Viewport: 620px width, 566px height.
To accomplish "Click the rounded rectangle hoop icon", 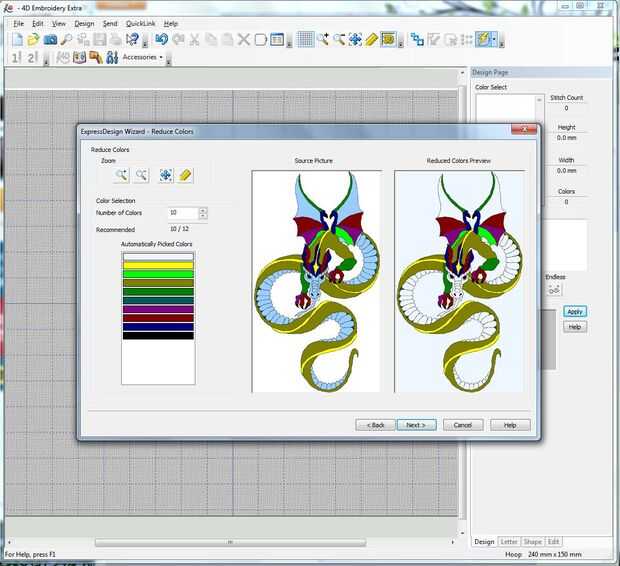I will 261,40.
